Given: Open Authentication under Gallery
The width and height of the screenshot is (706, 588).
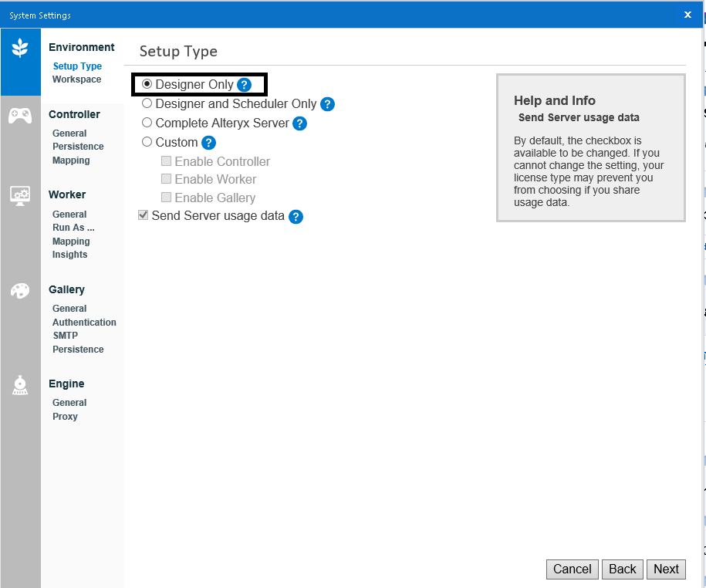Looking at the screenshot, I should point(84,323).
